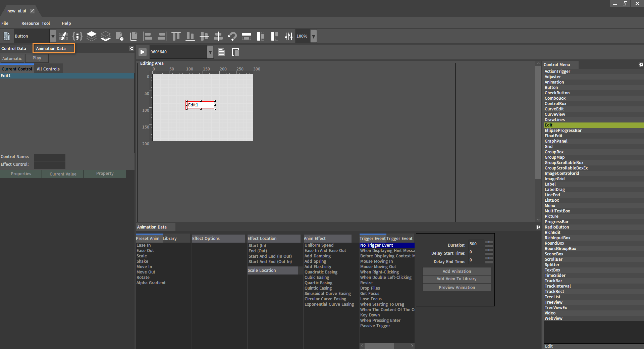Click the play preview button above editing area
644x349 pixels.
143,52
